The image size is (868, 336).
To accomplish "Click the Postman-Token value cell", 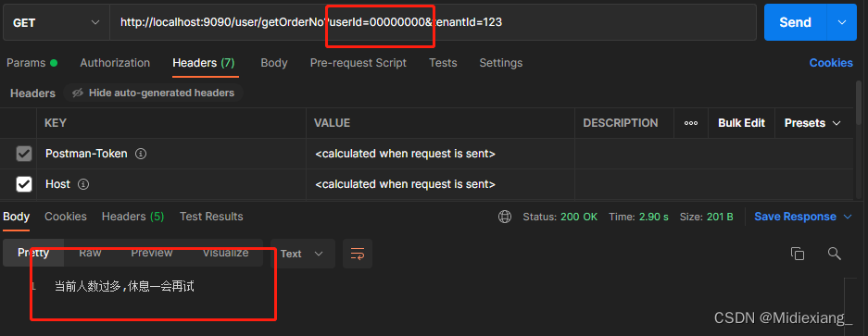I will [x=440, y=154].
